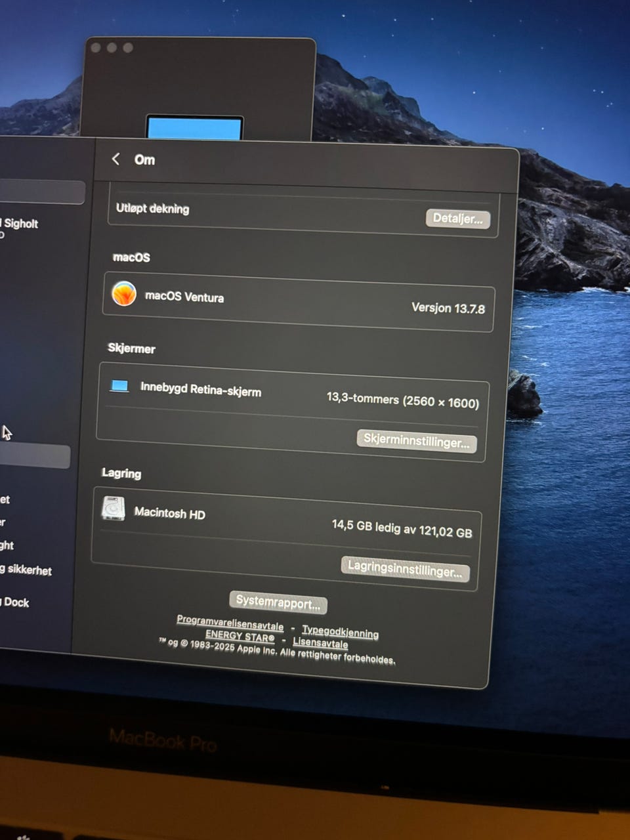This screenshot has height=840, width=630.
Task: Click the Utløpt dekning label
Action: pyautogui.click(x=153, y=209)
